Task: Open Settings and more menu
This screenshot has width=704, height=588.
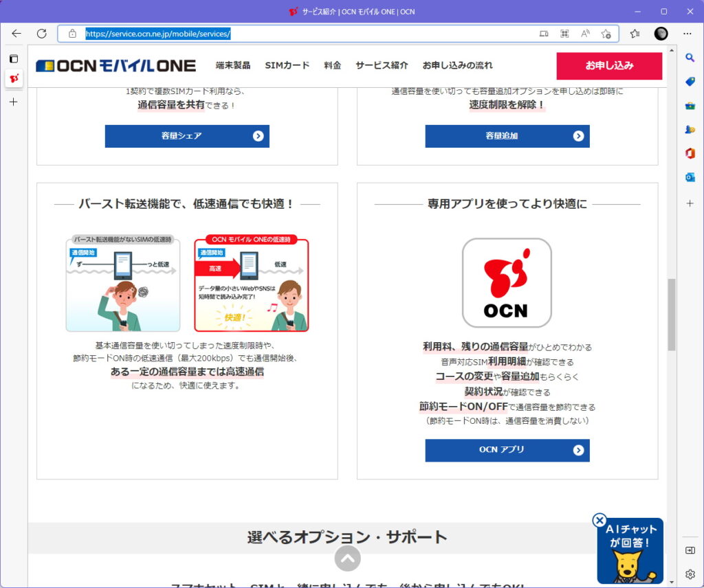Action: coord(687,34)
